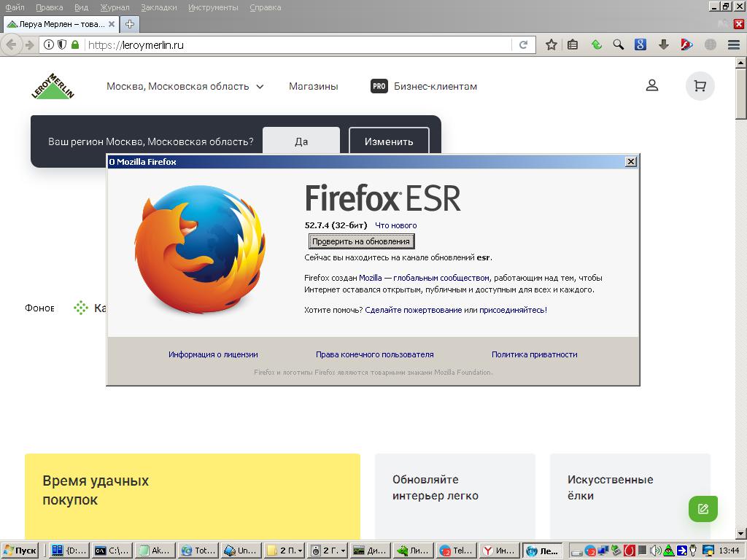The image size is (747, 560).
Task: Open the Downloads arrow panel
Action: click(664, 44)
